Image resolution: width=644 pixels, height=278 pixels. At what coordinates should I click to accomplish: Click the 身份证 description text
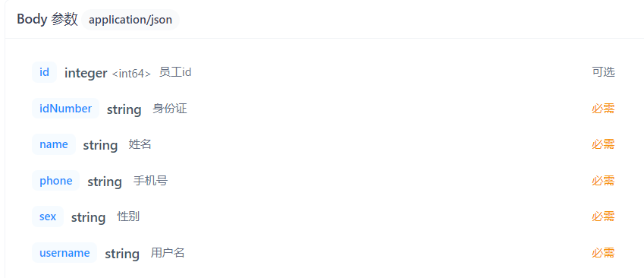[170, 109]
